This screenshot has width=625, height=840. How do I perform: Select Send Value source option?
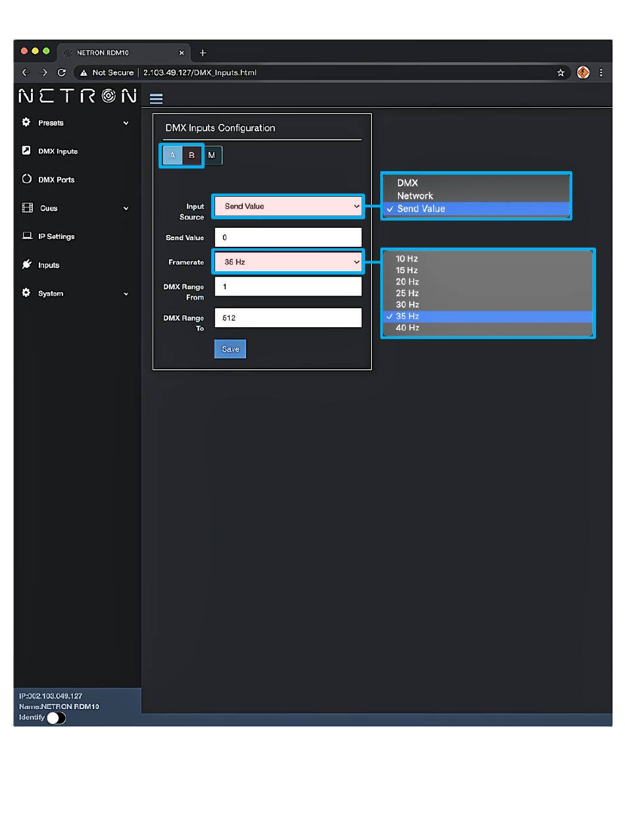click(476, 208)
